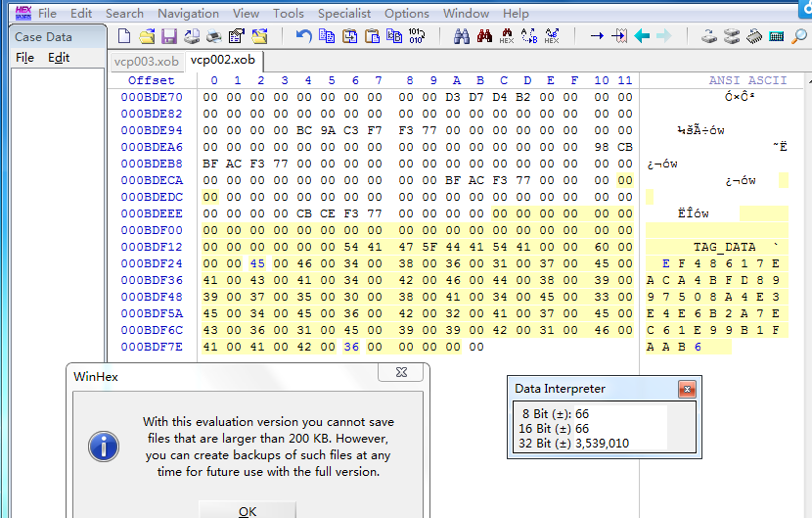Image resolution: width=812 pixels, height=518 pixels.
Task: Open the Case Data File menu
Action: click(24, 58)
